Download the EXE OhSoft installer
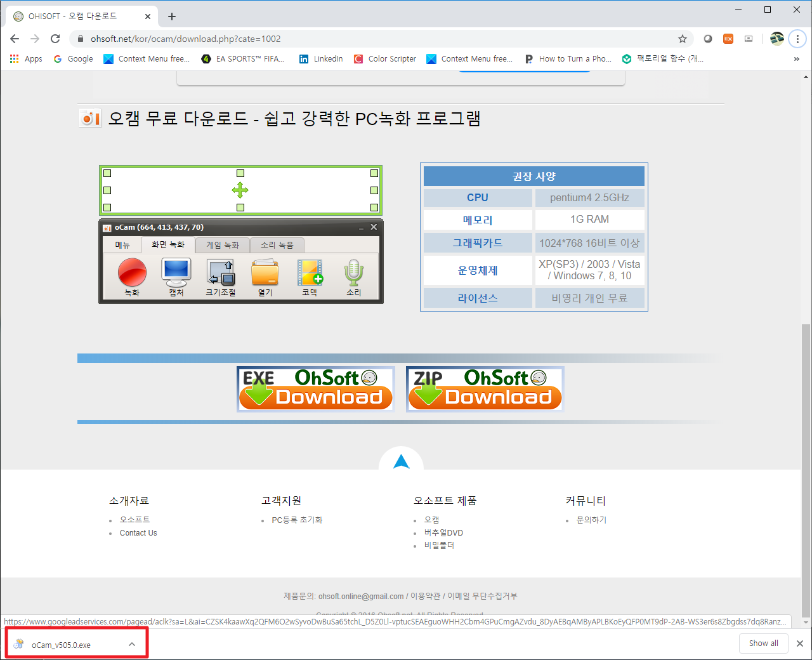 [316, 389]
